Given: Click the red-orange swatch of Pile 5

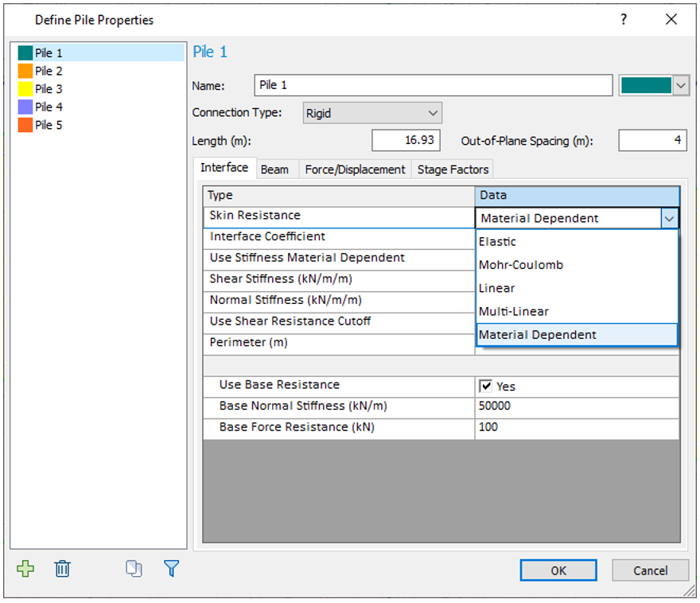Looking at the screenshot, I should 25,125.
